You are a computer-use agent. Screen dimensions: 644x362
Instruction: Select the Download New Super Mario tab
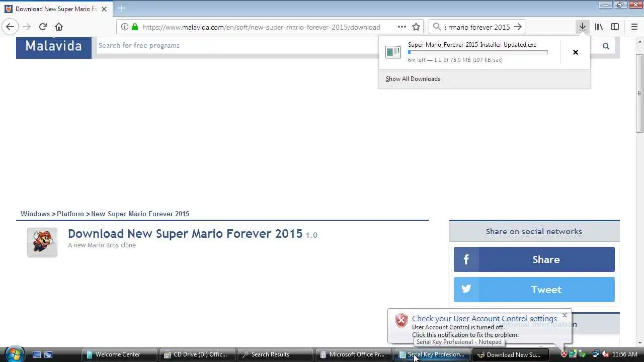[x=56, y=9]
